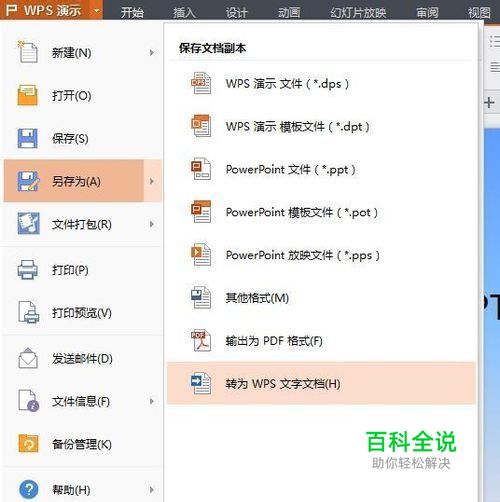The width and height of the screenshot is (500, 502).
Task: Choose 输出为 PDF 格式(F) option
Action: coord(321,341)
